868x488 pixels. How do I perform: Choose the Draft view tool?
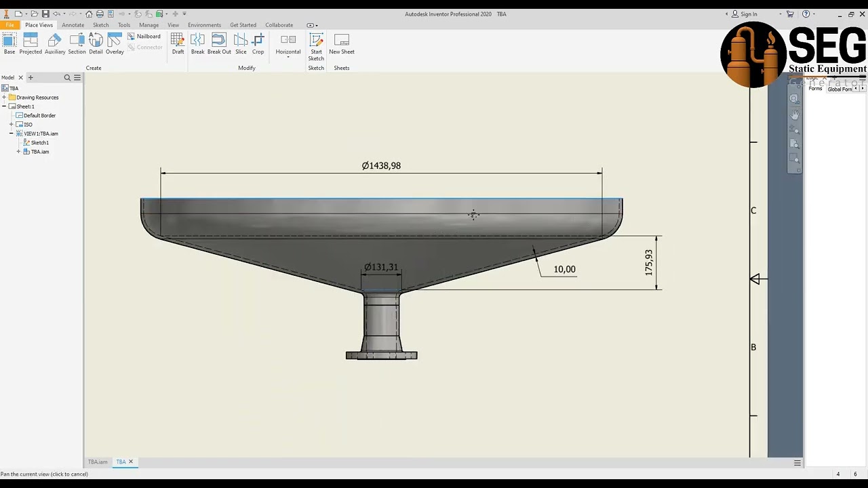click(x=178, y=43)
